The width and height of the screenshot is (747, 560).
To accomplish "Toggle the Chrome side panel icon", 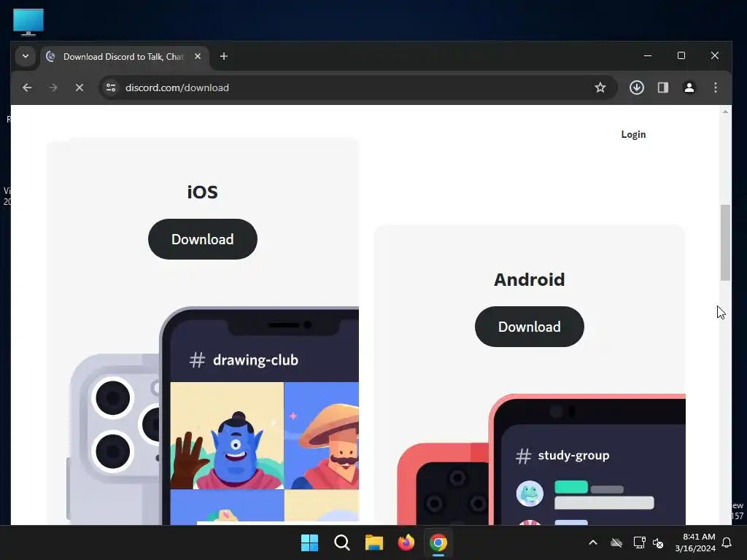I will pos(663,87).
